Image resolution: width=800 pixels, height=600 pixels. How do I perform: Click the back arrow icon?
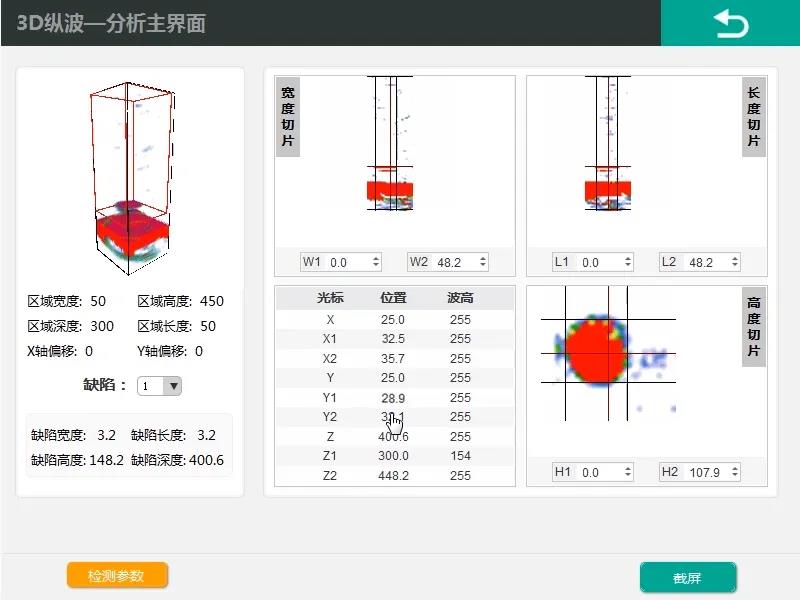(730, 24)
